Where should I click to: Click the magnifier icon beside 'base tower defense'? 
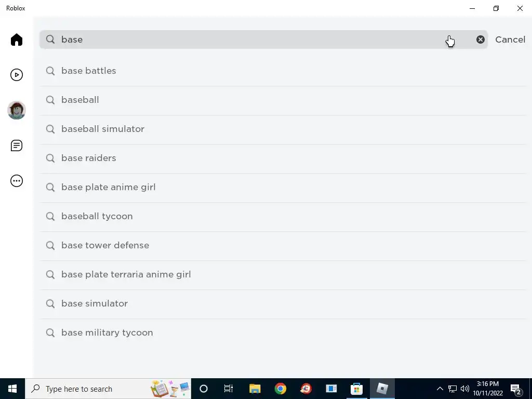pos(50,246)
